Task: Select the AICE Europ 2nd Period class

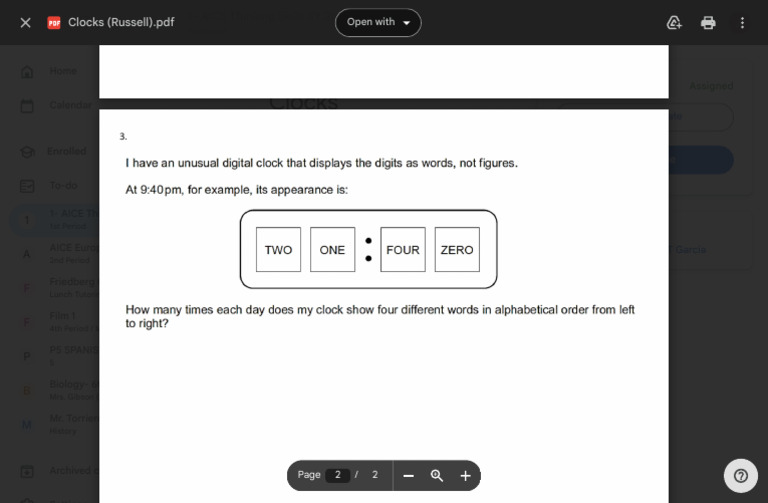Action: [55, 253]
